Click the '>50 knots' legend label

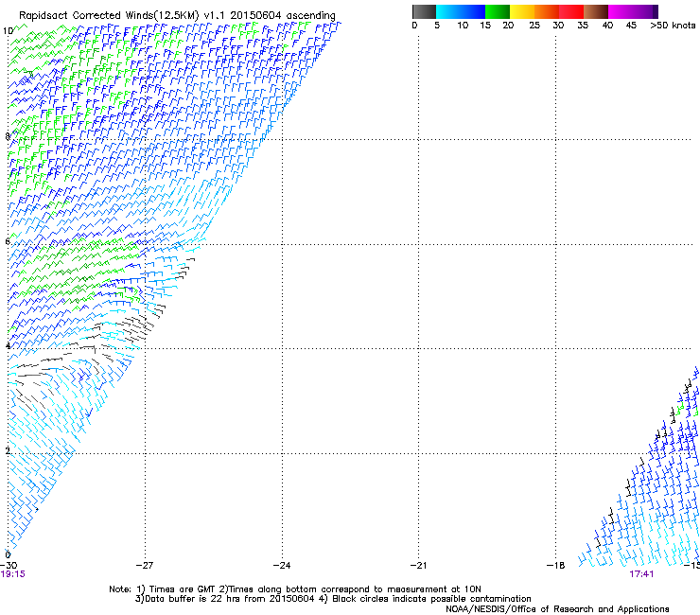pos(673,25)
